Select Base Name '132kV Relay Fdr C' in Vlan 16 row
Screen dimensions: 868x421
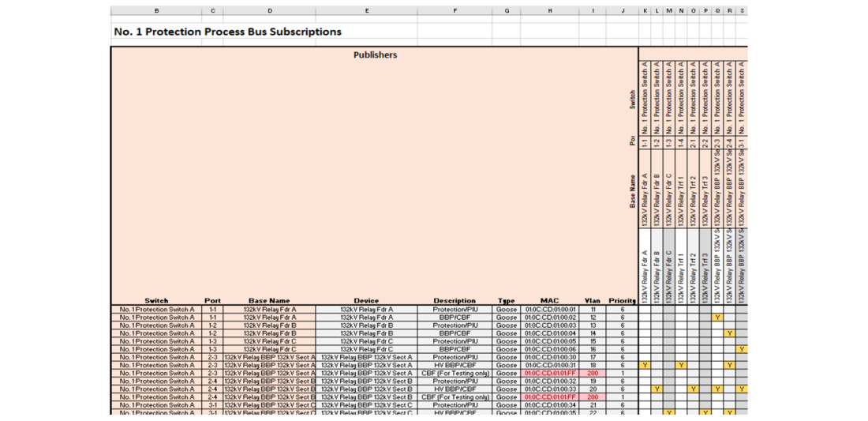pyautogui.click(x=269, y=349)
